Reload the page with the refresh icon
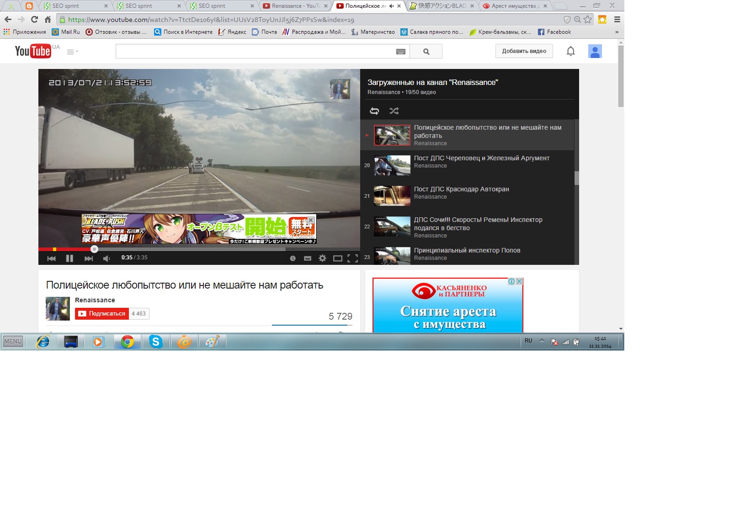Image resolution: width=756 pixels, height=532 pixels. [34, 19]
